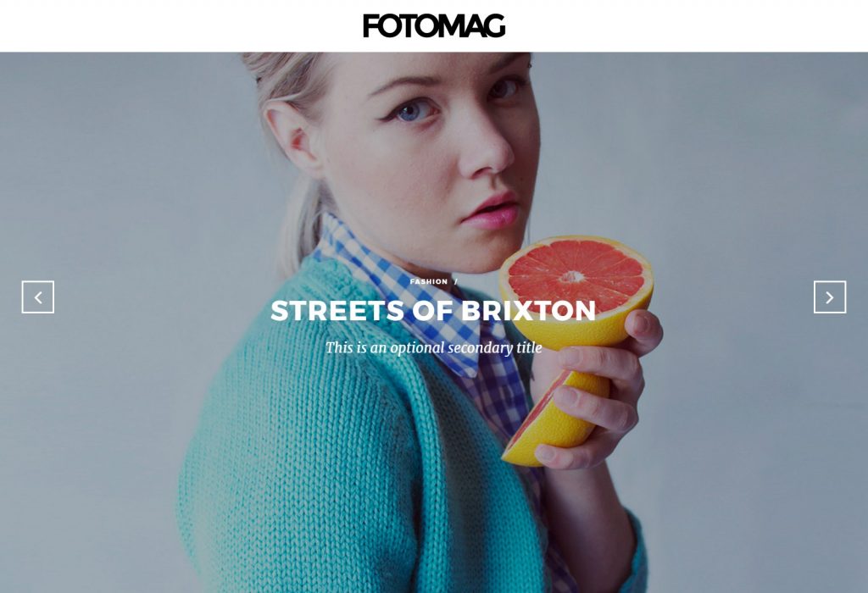Image resolution: width=868 pixels, height=593 pixels.
Task: Select the left arrow box on slider
Action: pos(37,297)
